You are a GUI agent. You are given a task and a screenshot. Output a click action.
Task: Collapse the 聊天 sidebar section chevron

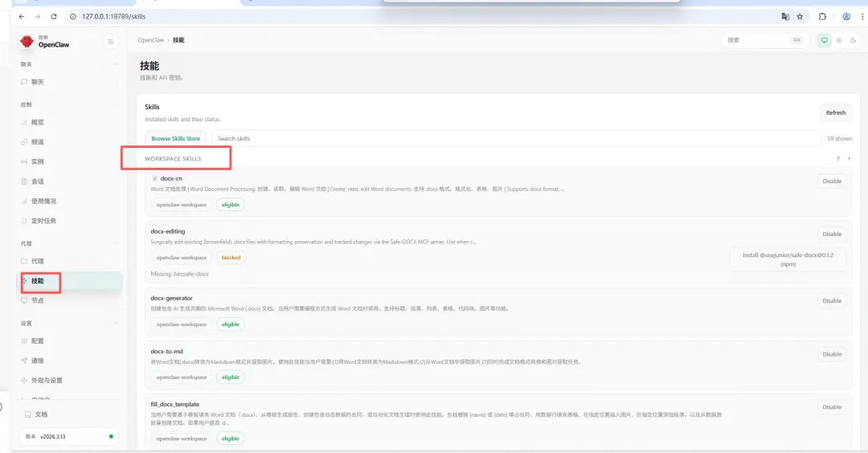115,64
